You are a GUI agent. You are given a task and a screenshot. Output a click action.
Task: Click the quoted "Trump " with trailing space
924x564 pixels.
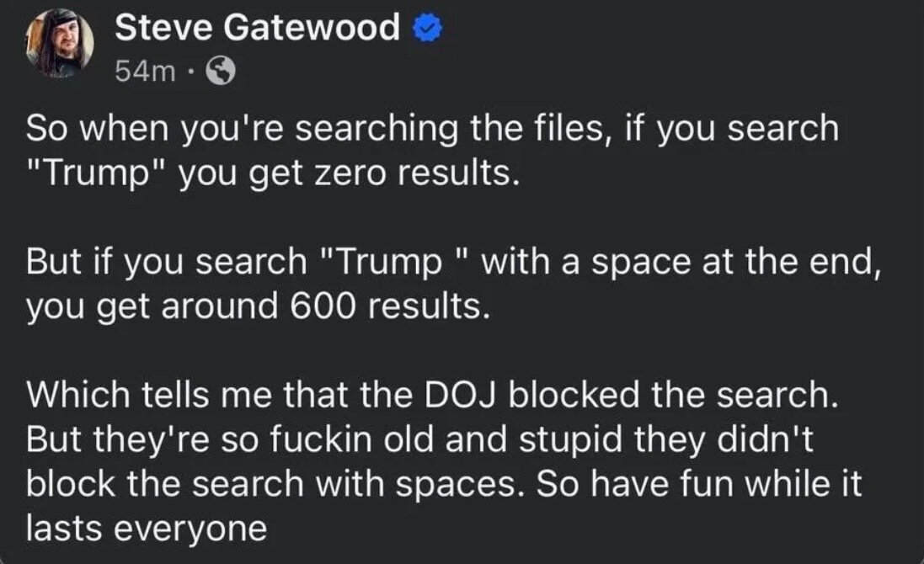(399, 262)
